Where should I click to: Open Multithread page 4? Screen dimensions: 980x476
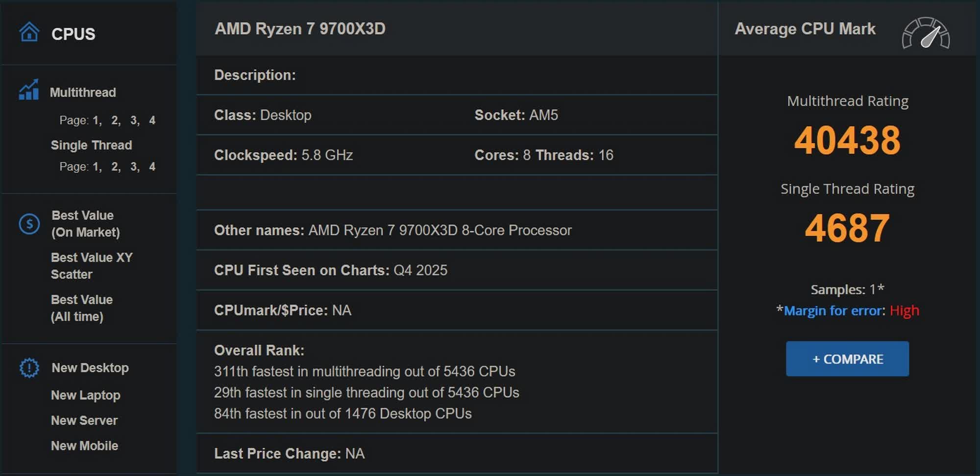tap(153, 119)
